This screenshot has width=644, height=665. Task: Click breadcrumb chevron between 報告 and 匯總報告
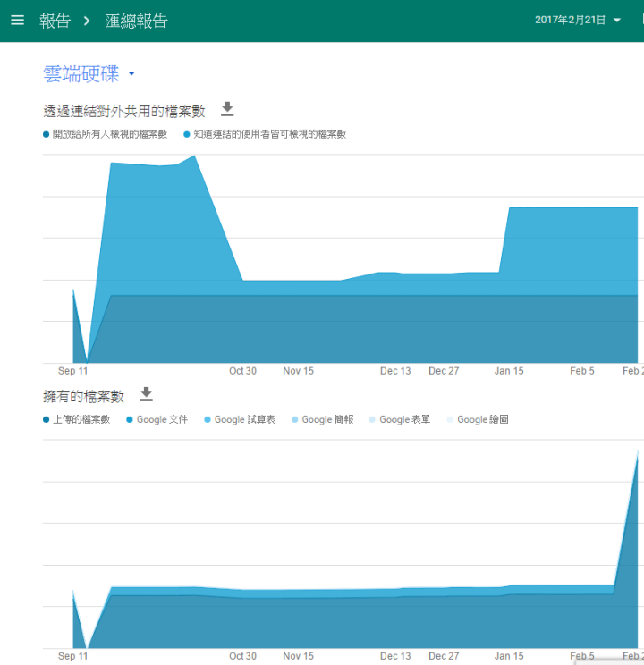(87, 21)
